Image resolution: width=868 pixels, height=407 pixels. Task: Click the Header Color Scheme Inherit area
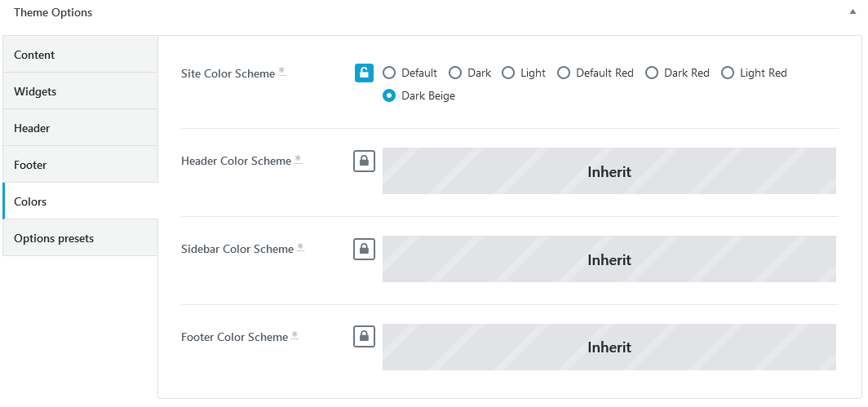609,171
